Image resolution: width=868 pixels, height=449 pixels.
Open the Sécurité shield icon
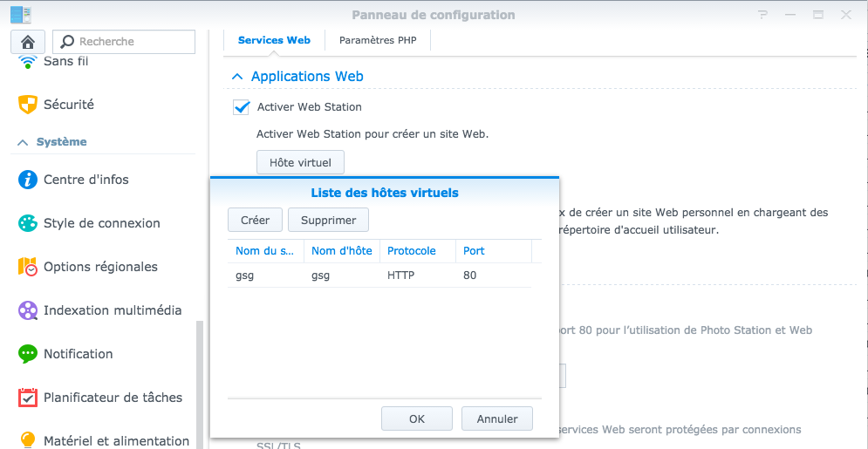point(28,105)
